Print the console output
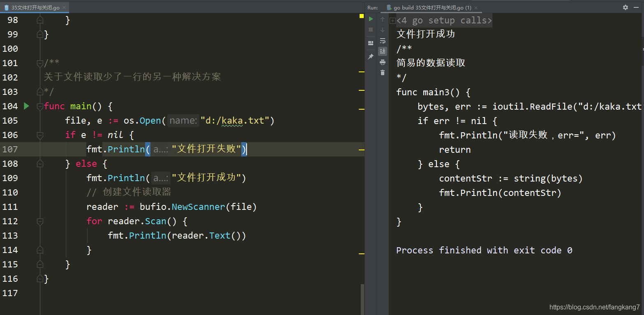Viewport: 644px width, 315px height. click(383, 62)
